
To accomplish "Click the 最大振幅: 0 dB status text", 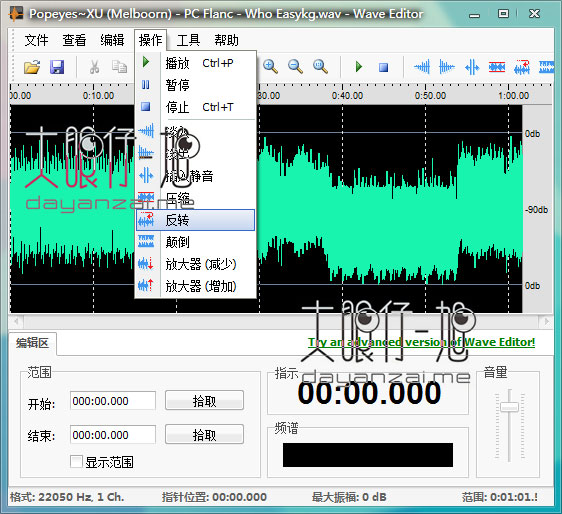I will pos(349,497).
